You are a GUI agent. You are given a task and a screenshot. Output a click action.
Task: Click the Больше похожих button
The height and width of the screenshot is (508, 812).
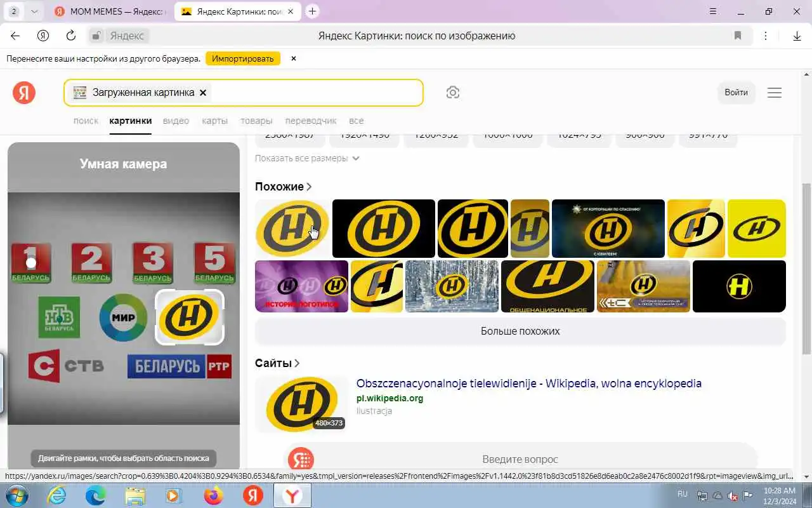(x=520, y=331)
